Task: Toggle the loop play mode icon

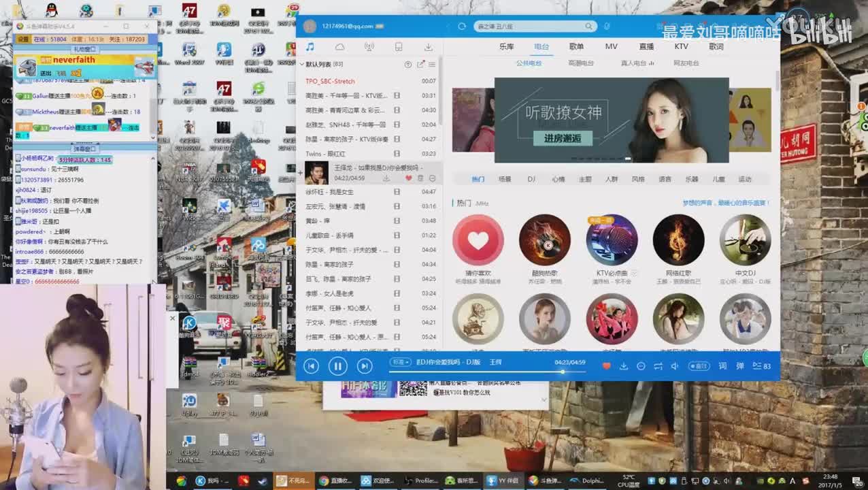Action: click(x=658, y=366)
